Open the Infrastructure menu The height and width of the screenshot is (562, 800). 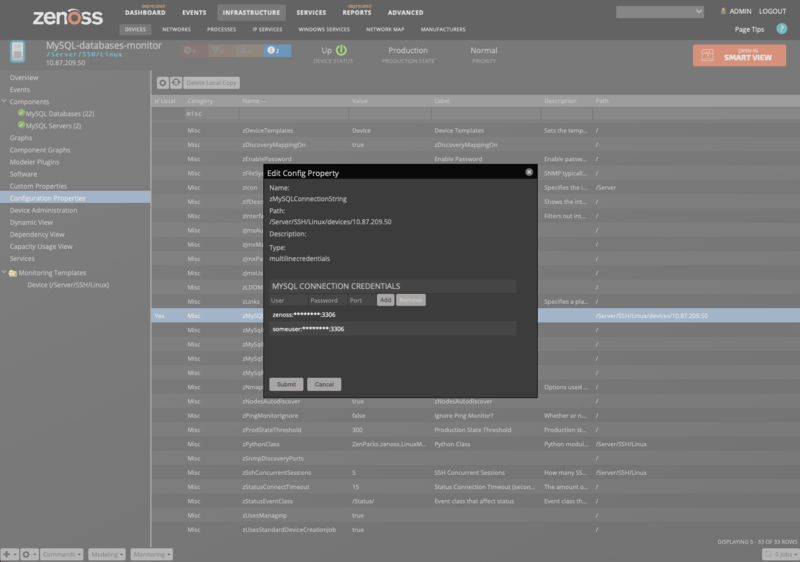[x=252, y=12]
